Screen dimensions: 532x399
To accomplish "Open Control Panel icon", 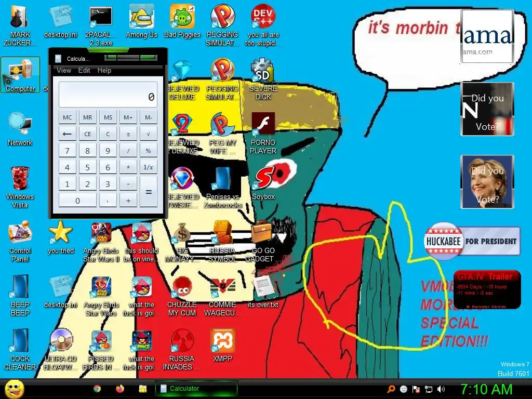I will click(20, 241).
